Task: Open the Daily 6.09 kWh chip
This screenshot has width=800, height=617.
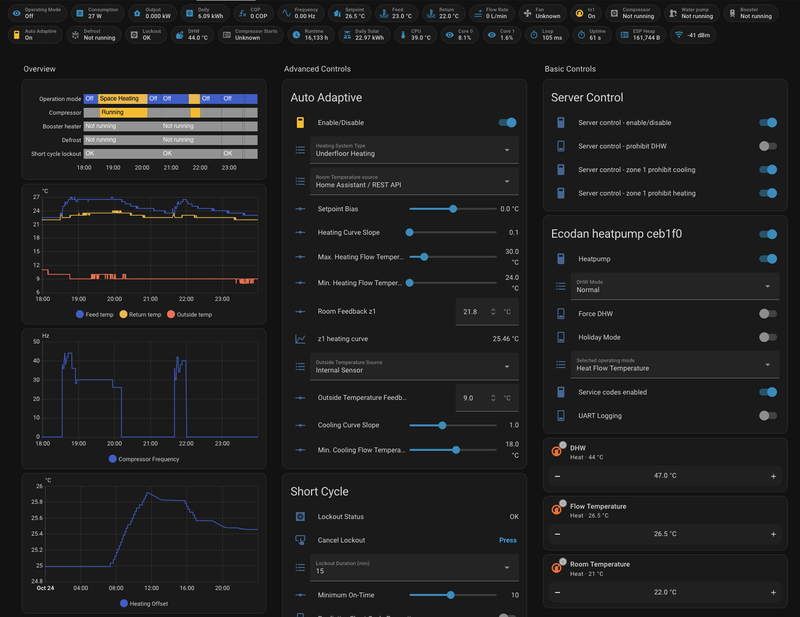Action: [x=204, y=13]
